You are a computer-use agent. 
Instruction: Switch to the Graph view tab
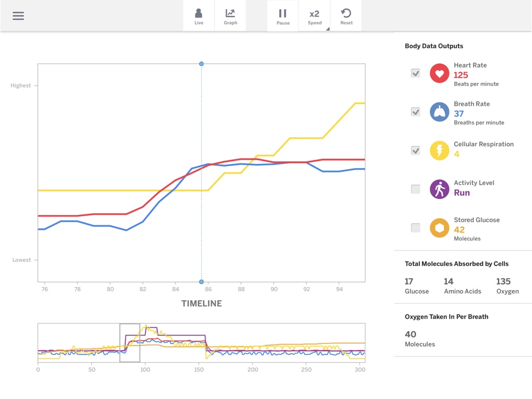click(230, 16)
